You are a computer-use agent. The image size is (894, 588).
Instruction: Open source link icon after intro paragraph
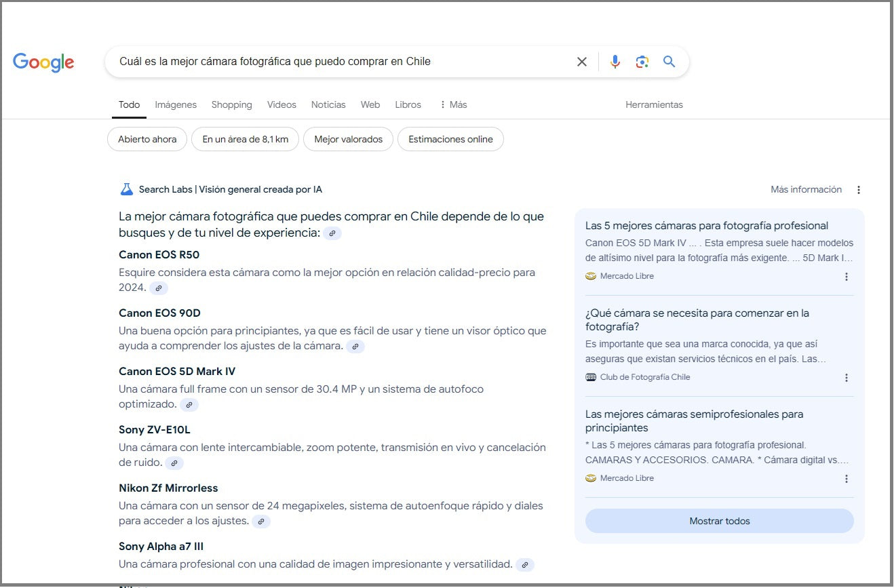click(332, 233)
